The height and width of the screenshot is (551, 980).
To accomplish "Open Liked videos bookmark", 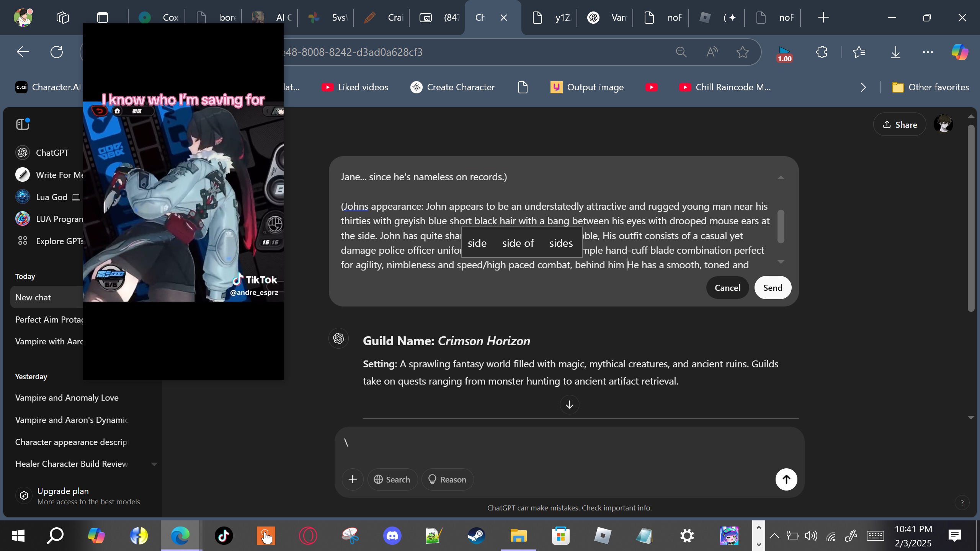I will pyautogui.click(x=355, y=87).
